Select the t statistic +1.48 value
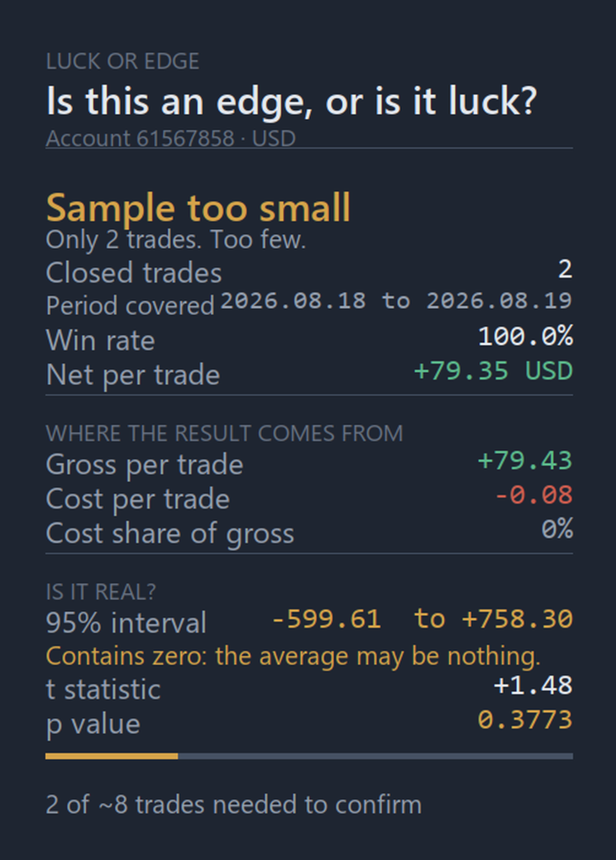Viewport: 616px width, 860px height. (x=533, y=686)
